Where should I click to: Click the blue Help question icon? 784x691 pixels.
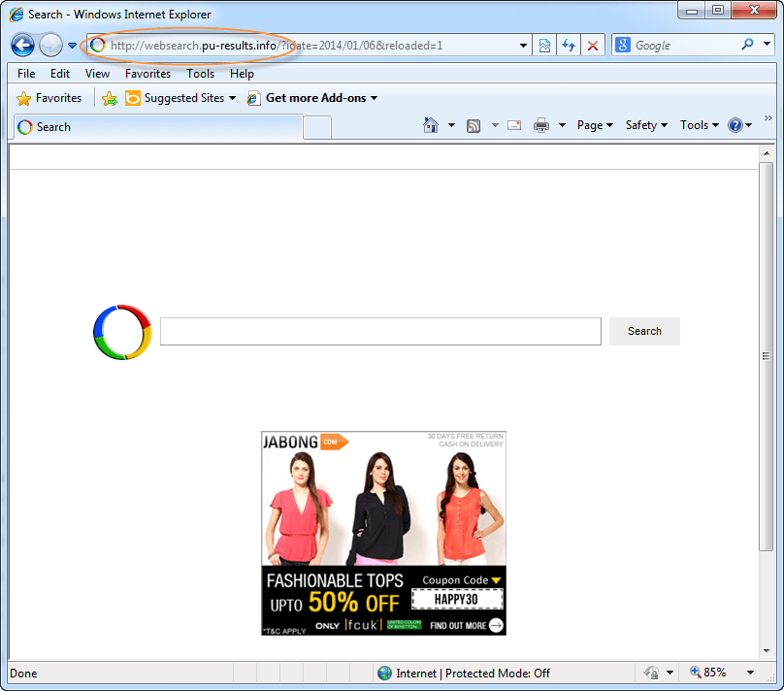[735, 125]
